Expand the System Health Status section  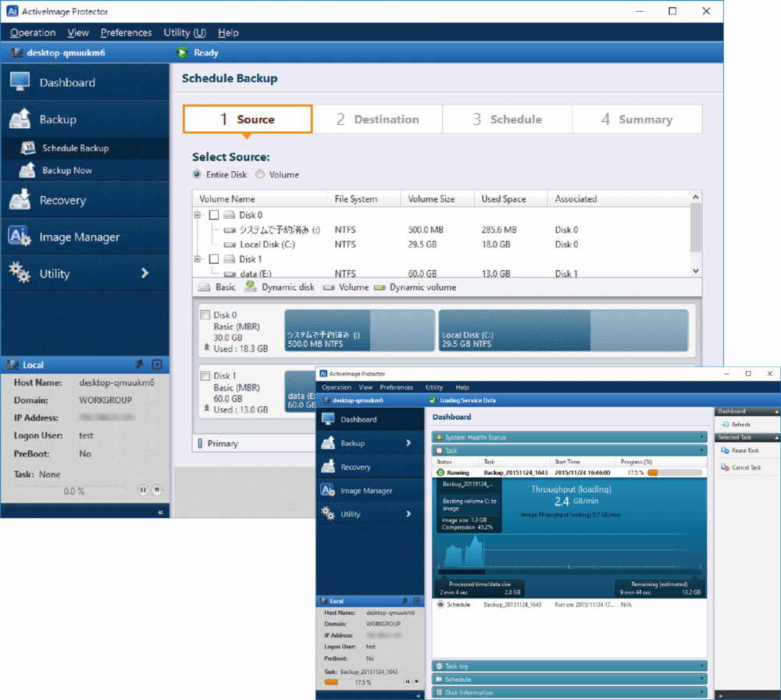coord(569,437)
